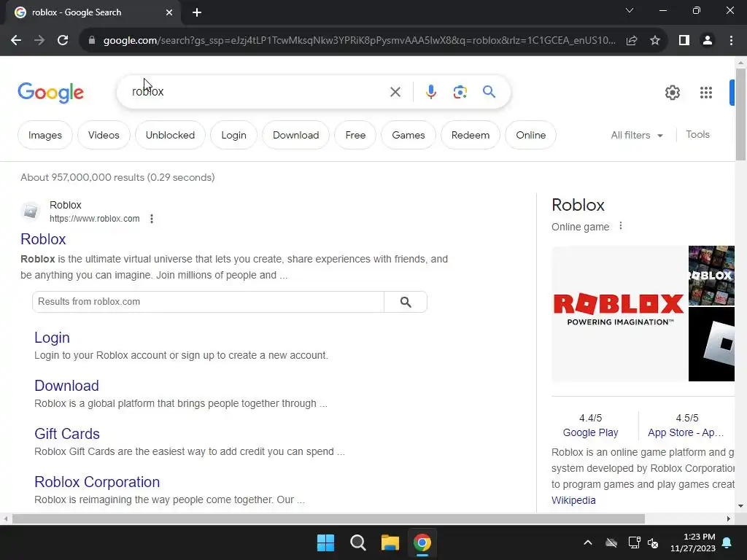Select the Online filter chip
747x560 pixels.
(x=531, y=135)
